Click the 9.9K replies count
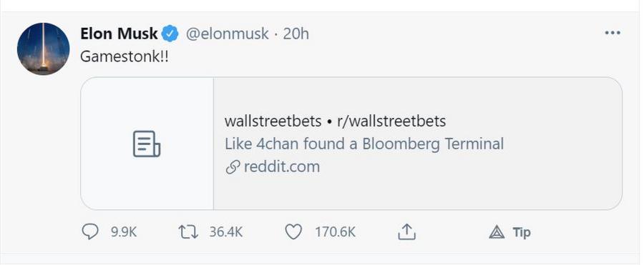 click(124, 232)
